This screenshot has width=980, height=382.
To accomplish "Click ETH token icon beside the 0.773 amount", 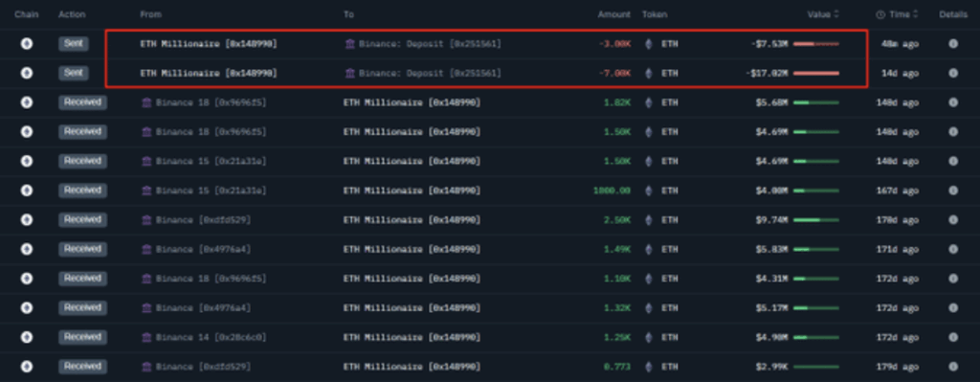I will click(648, 367).
